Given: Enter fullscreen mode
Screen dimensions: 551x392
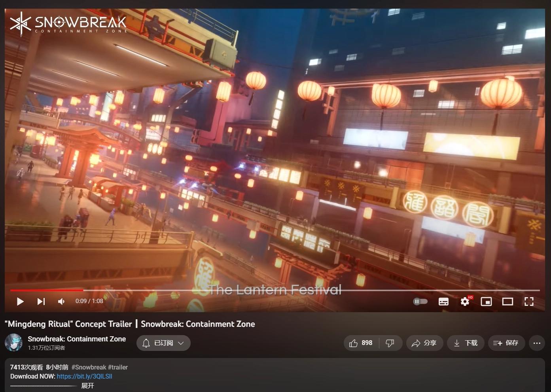Looking at the screenshot, I should (529, 302).
